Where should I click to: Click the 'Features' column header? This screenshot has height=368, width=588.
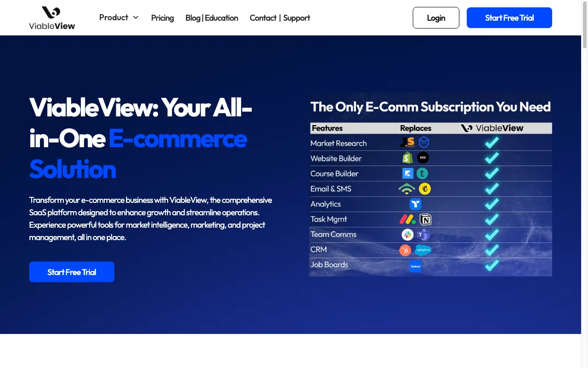coord(328,128)
